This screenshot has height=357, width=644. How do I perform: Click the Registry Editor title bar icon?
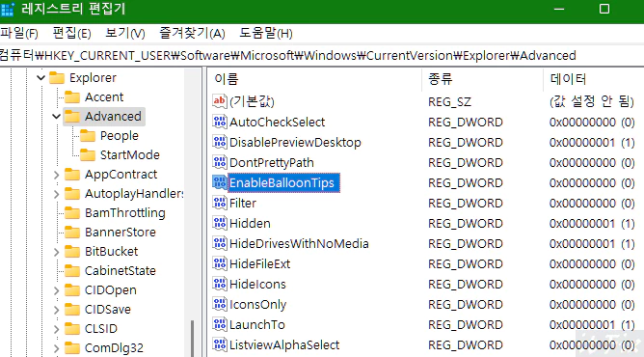[x=8, y=9]
